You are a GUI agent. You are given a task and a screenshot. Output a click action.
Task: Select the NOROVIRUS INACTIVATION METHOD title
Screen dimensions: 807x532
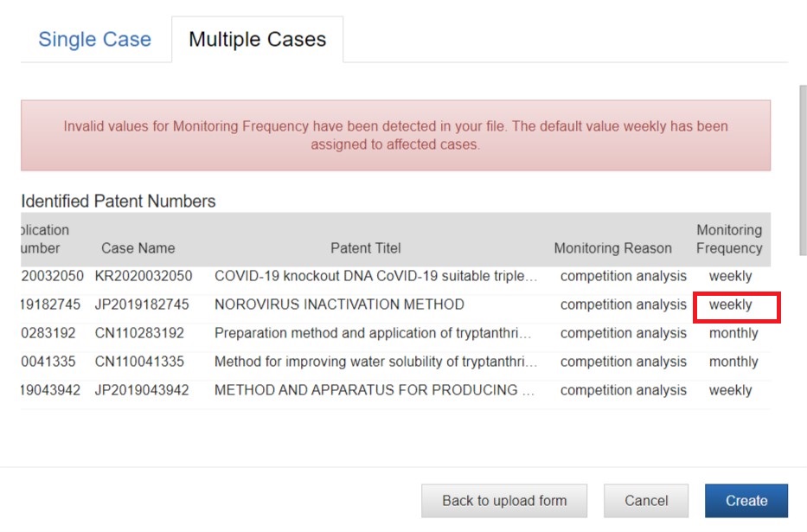(x=339, y=304)
